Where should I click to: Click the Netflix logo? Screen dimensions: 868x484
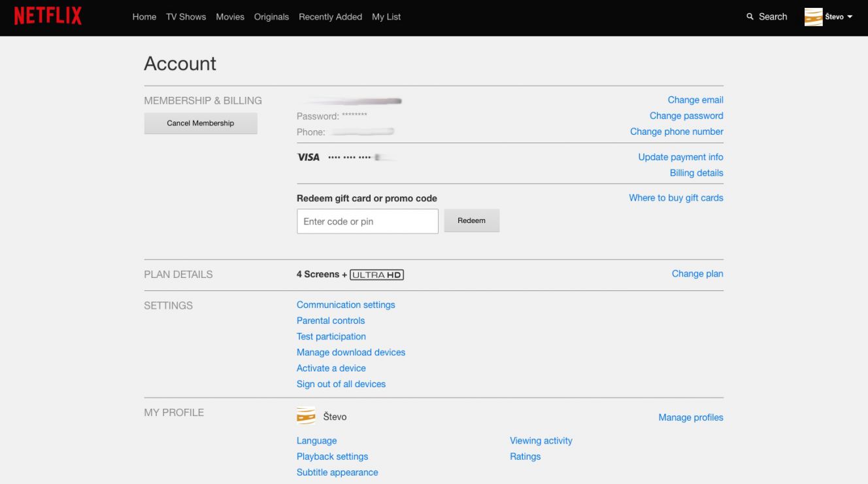click(x=48, y=16)
